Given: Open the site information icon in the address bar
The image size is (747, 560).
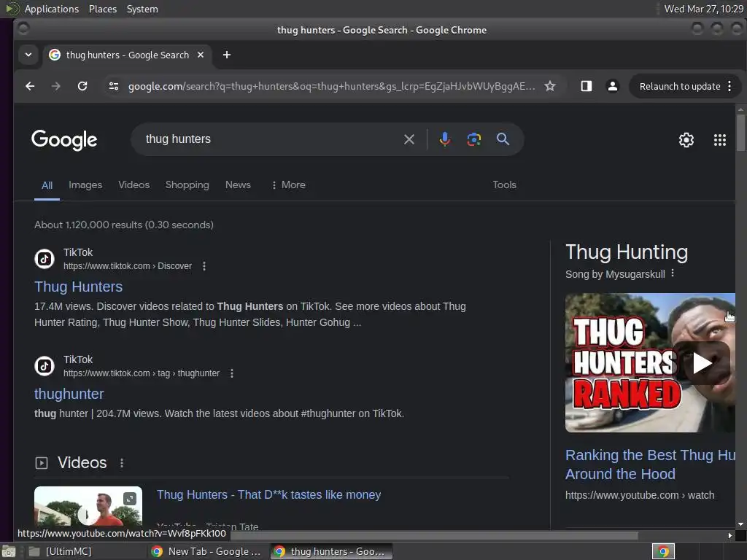Looking at the screenshot, I should click(x=114, y=86).
